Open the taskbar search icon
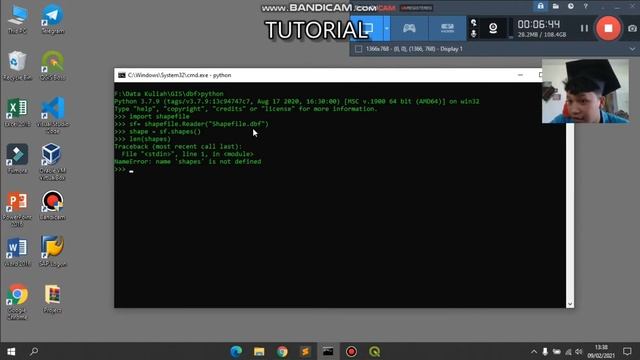640x360 pixels. (34, 351)
